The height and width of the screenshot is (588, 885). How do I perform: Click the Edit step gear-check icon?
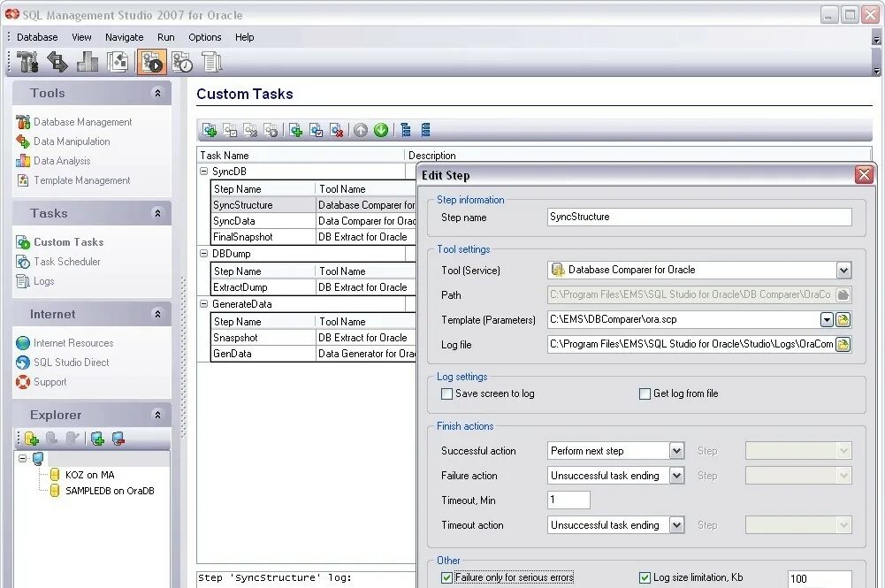[317, 130]
